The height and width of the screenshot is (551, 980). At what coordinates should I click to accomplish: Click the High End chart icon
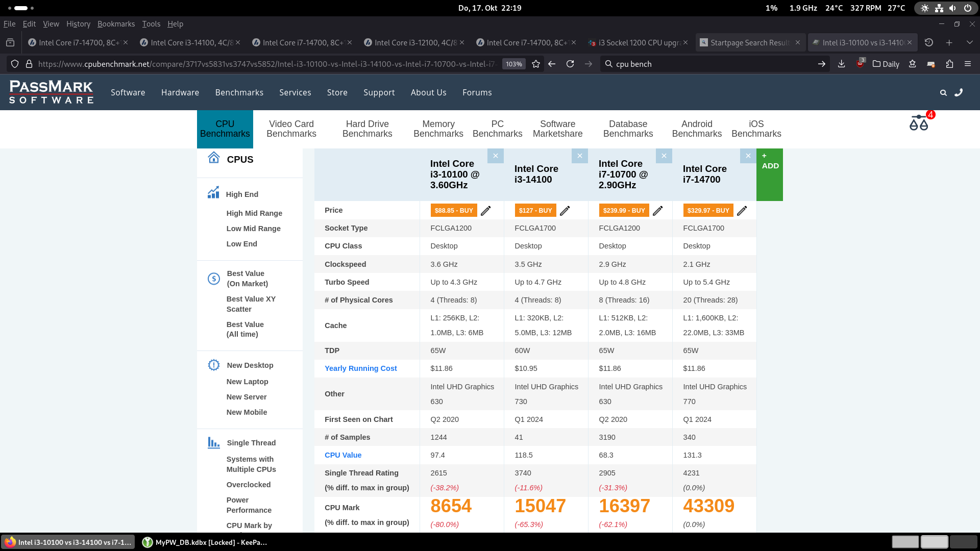(213, 192)
